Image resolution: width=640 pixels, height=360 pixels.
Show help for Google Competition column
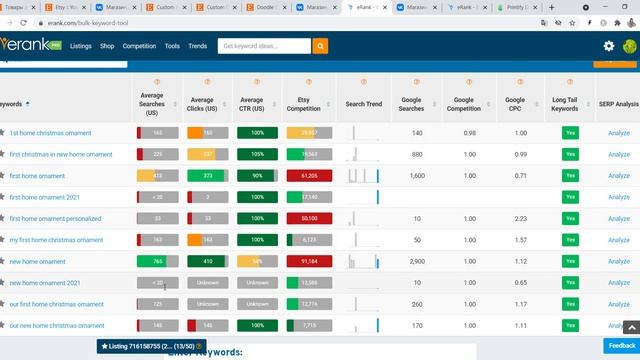[x=469, y=82]
